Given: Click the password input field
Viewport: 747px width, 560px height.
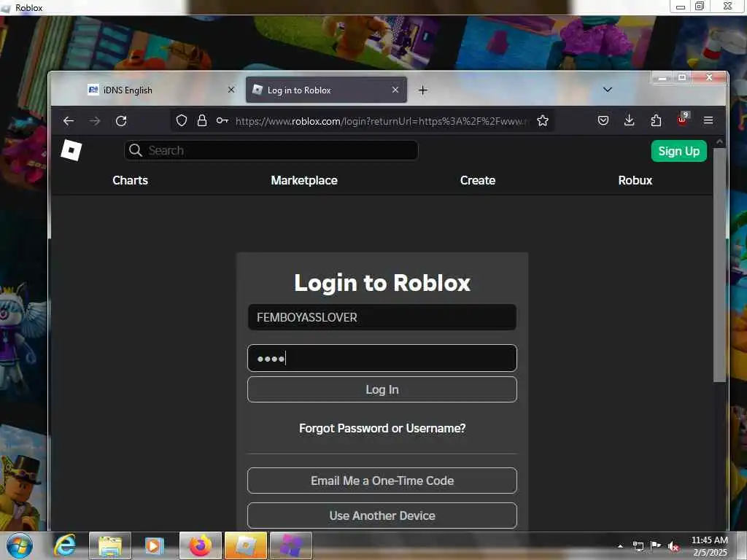Looking at the screenshot, I should pyautogui.click(x=382, y=358).
